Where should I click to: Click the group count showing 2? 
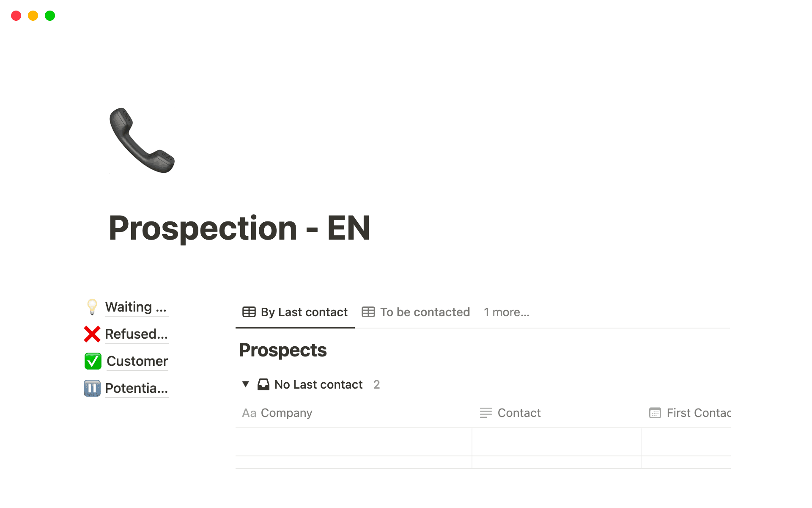click(x=376, y=384)
